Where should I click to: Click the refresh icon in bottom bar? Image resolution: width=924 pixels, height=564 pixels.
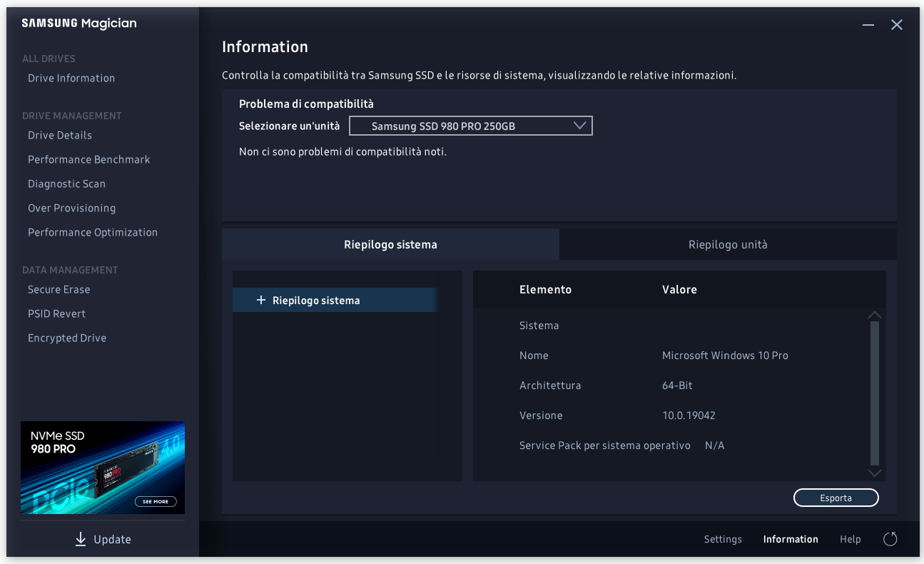point(890,539)
